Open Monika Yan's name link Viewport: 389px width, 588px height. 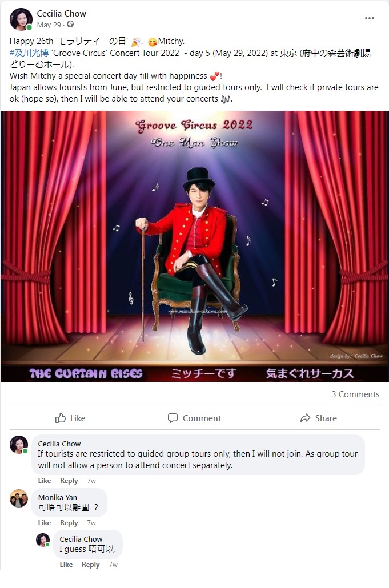tap(57, 497)
